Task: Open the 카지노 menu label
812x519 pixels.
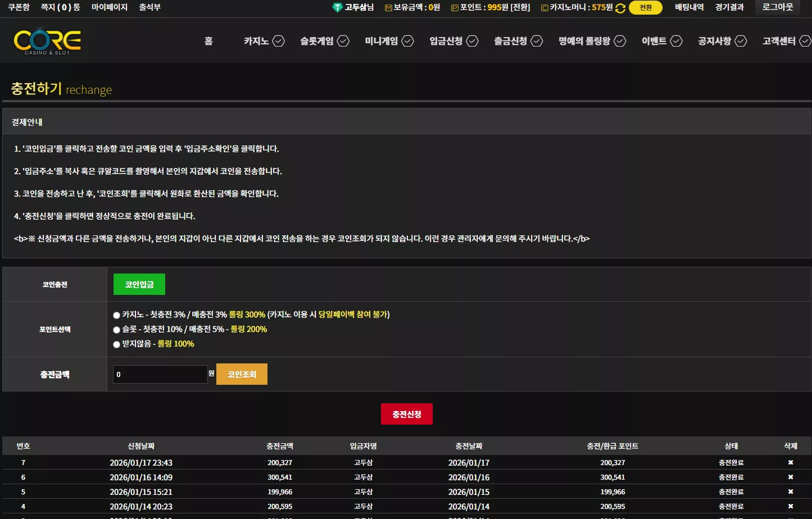Action: pos(256,41)
